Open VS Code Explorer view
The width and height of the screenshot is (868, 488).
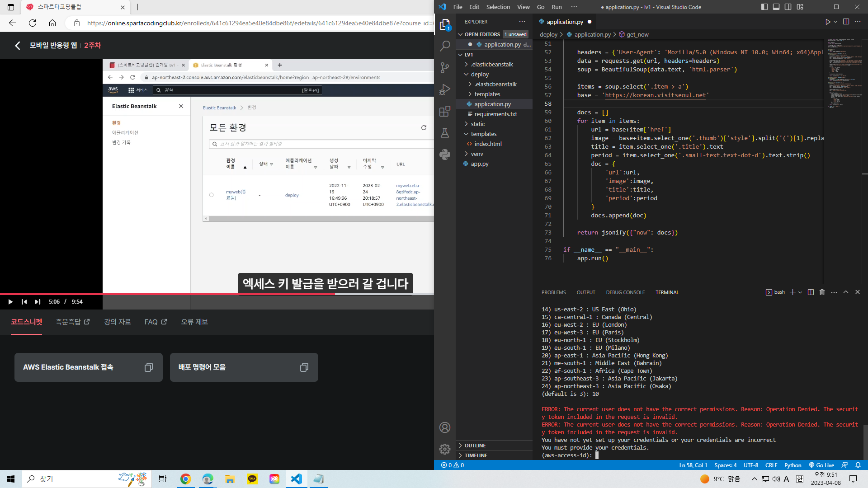(x=445, y=24)
